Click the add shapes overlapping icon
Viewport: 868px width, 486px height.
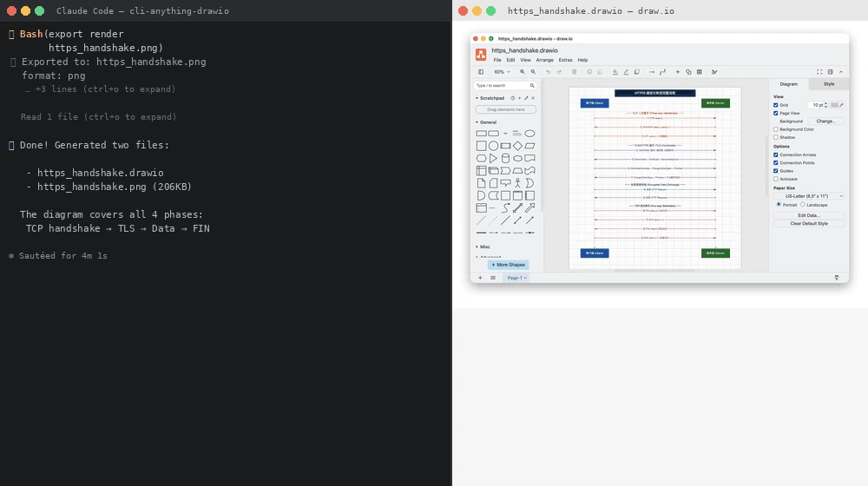click(688, 72)
